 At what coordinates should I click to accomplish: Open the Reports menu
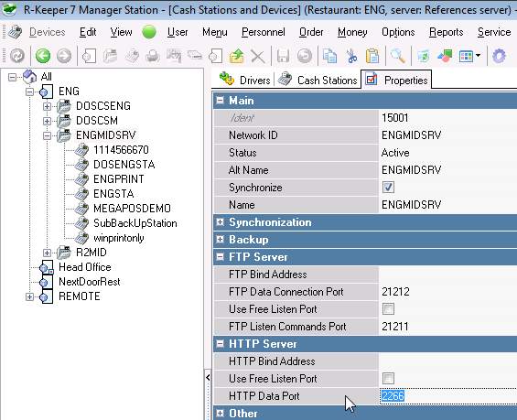[x=446, y=32]
